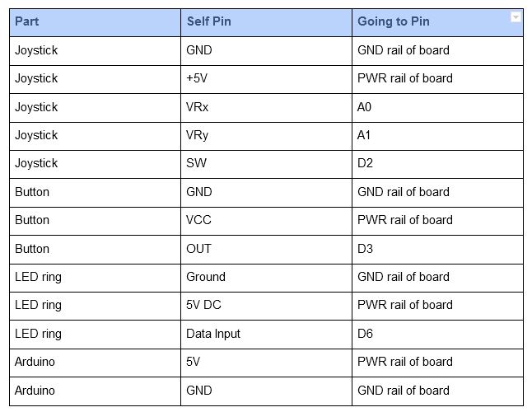Select the A1 cell

365,135
